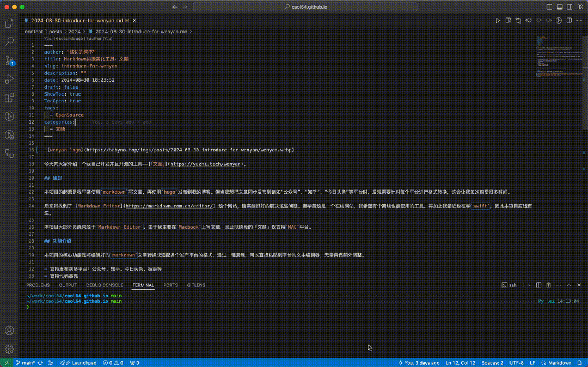
Task: Open Source Control view with badge
Action: 9,60
